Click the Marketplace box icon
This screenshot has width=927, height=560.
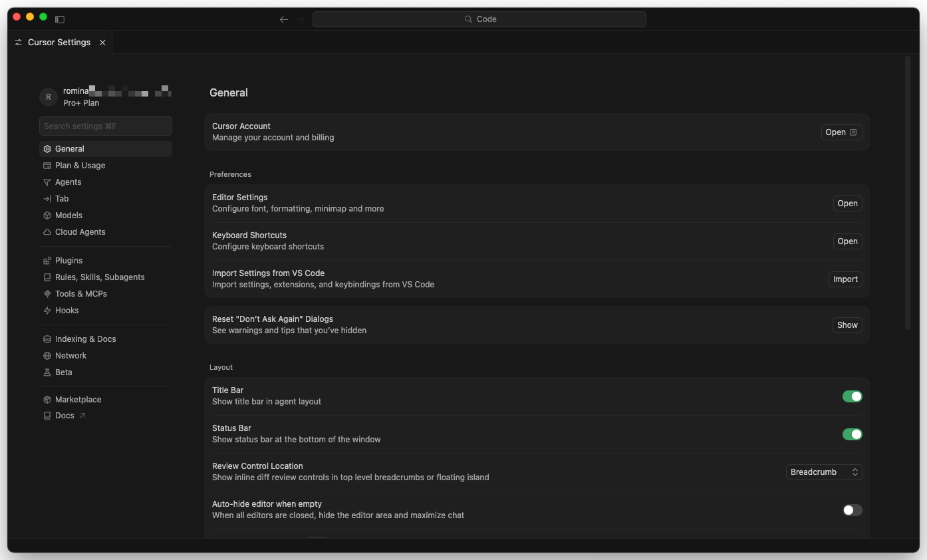47,400
